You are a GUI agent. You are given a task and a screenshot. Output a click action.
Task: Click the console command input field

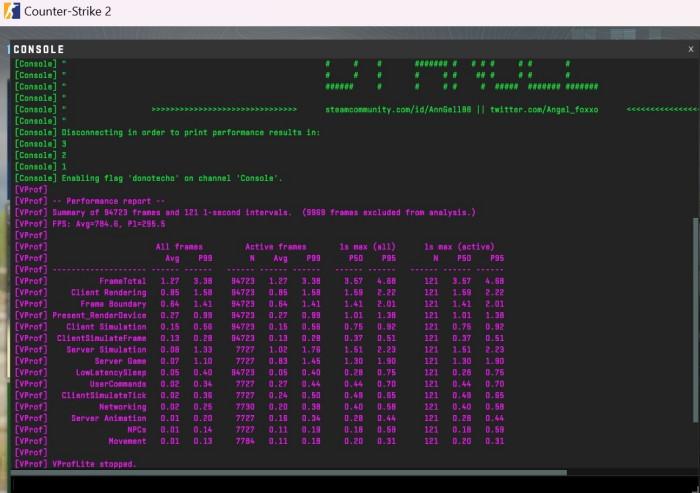pos(355,485)
